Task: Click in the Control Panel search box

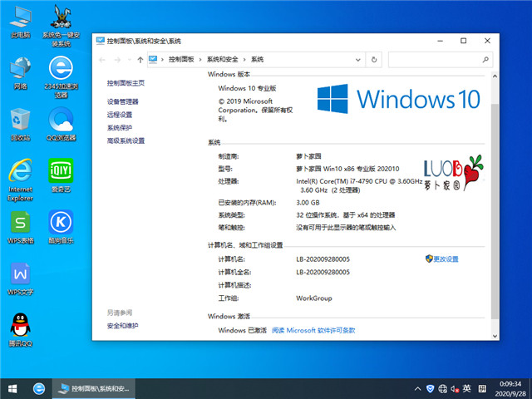Action: pos(434,60)
